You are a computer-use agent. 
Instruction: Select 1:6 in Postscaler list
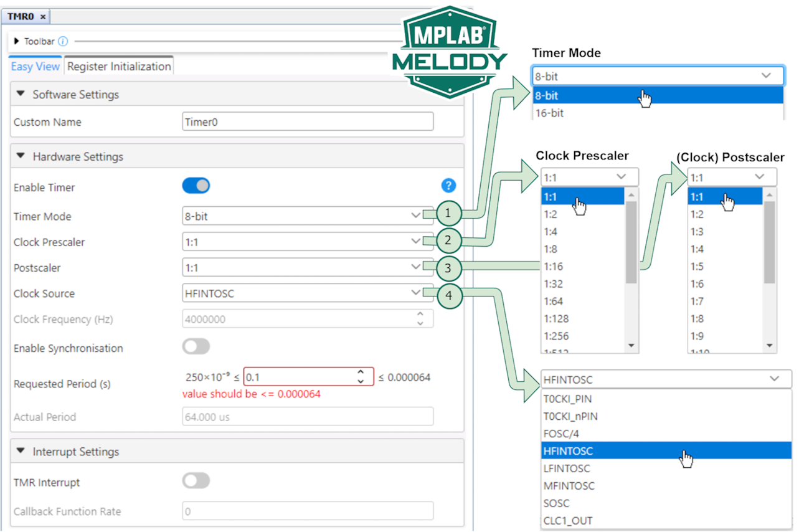pyautogui.click(x=724, y=284)
